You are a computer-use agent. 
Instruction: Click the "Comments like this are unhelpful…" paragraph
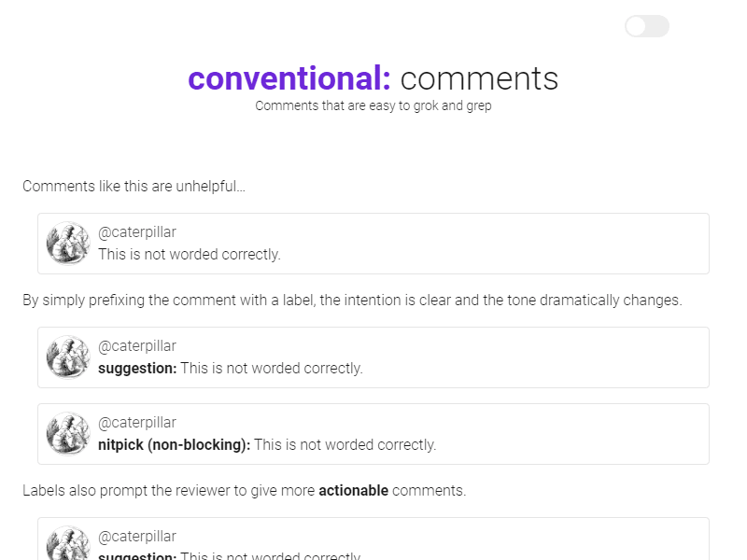tap(134, 187)
